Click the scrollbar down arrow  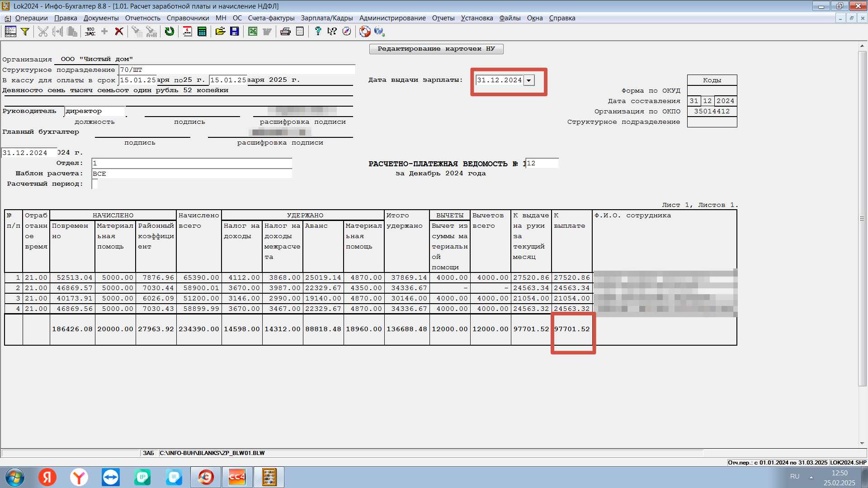[x=862, y=443]
